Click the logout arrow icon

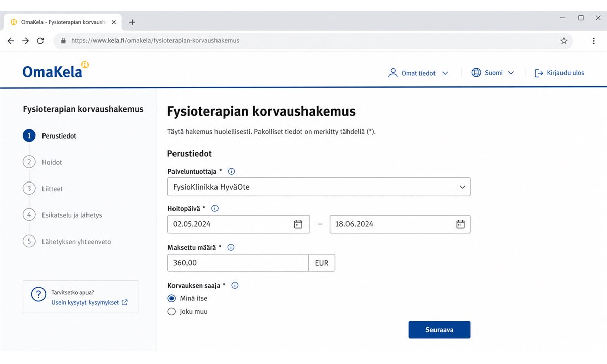tap(539, 73)
